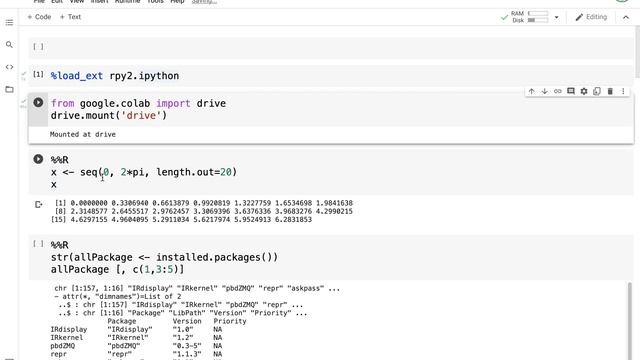Image resolution: width=640 pixels, height=360 pixels.
Task: Place cursor on drive.mount('drive') line
Action: 109,116
